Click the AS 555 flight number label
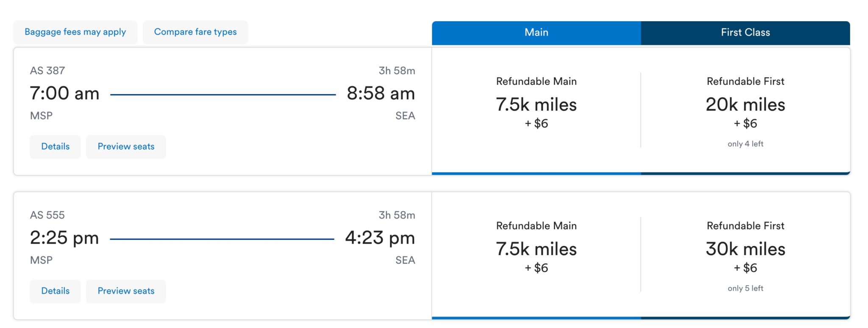The height and width of the screenshot is (328, 868). pos(47,215)
